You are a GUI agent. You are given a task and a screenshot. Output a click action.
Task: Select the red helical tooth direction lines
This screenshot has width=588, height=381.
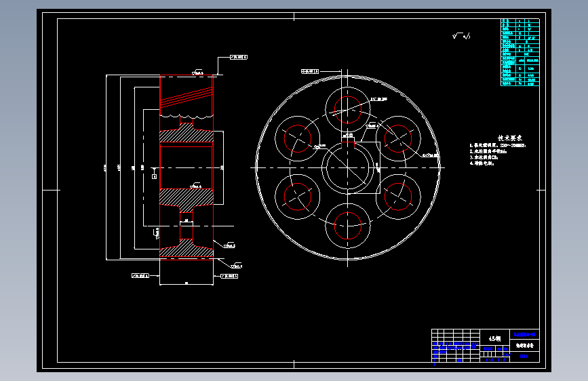click(x=187, y=97)
